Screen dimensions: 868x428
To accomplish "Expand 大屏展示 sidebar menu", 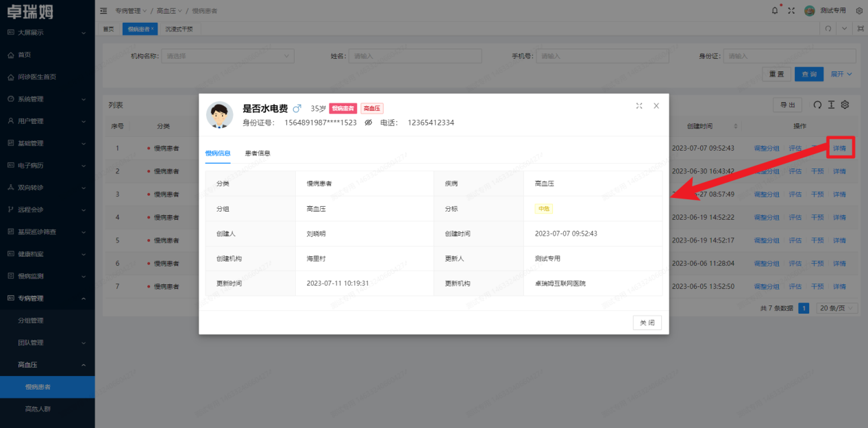I will [x=47, y=32].
